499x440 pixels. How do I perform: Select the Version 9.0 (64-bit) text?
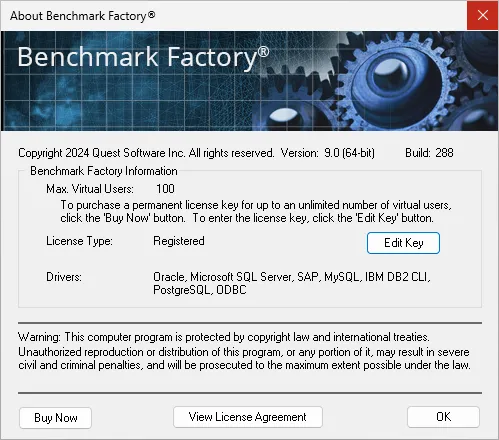(328, 153)
